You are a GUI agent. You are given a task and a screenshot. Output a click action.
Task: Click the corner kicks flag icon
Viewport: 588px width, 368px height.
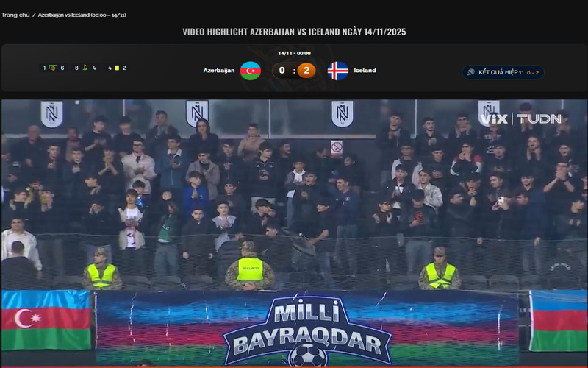pyautogui.click(x=85, y=68)
